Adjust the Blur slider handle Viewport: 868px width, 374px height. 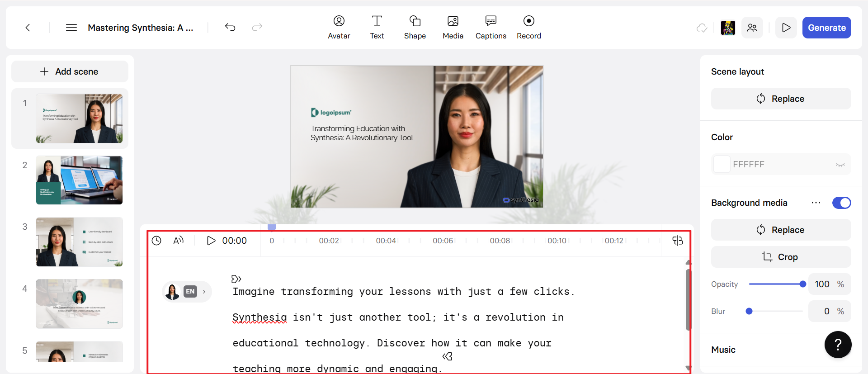[749, 311]
